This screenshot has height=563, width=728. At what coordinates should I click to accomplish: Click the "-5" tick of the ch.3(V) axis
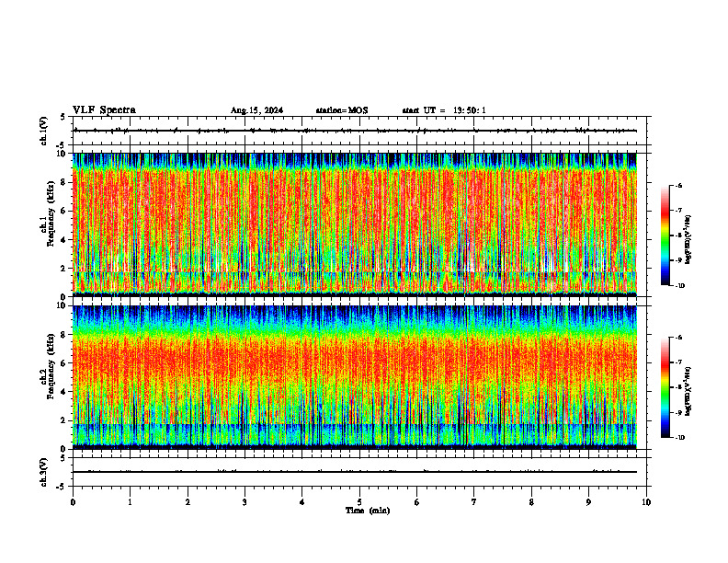[61, 487]
